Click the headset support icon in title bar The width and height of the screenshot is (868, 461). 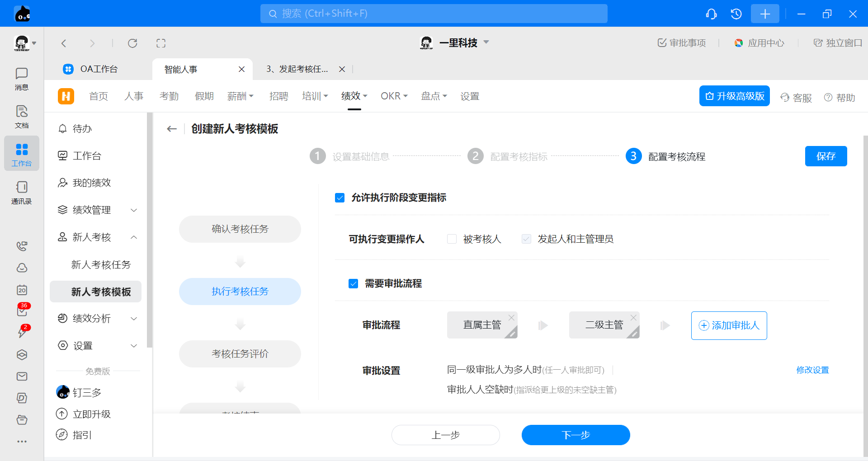tap(711, 14)
